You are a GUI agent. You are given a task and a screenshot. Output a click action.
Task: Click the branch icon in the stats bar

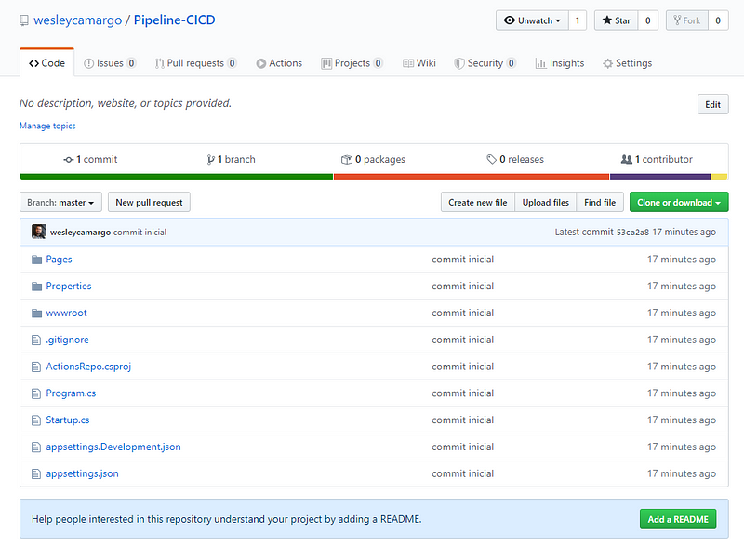click(x=211, y=160)
